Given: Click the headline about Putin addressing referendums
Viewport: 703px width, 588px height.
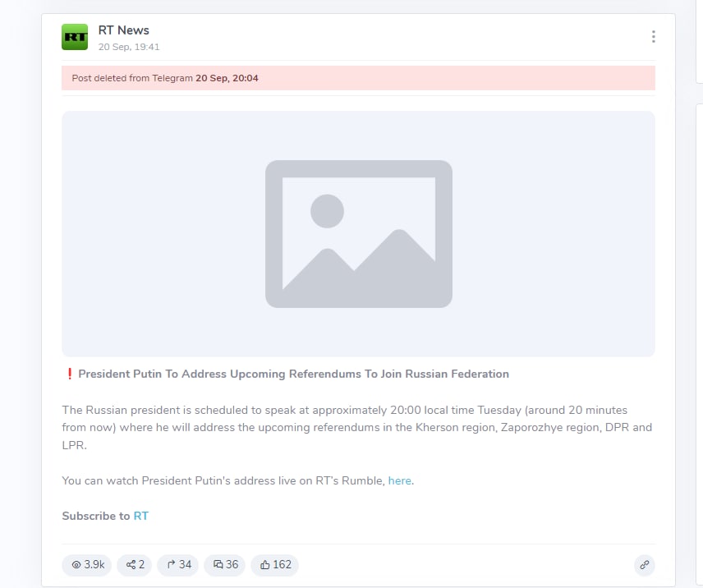Looking at the screenshot, I should pos(294,374).
